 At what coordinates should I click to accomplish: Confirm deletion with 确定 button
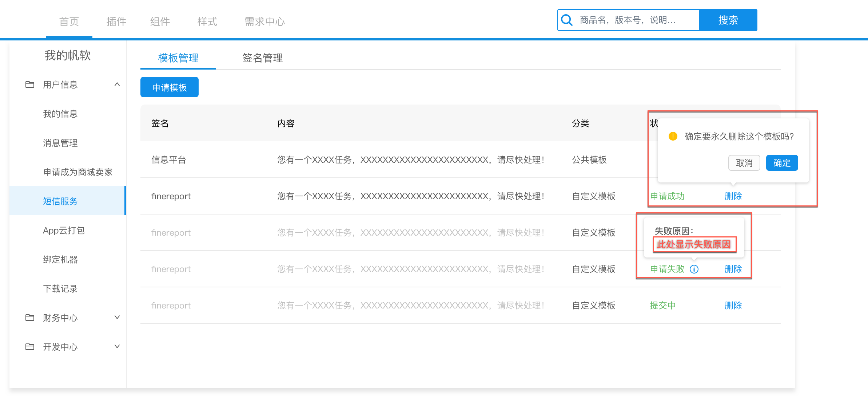[782, 163]
